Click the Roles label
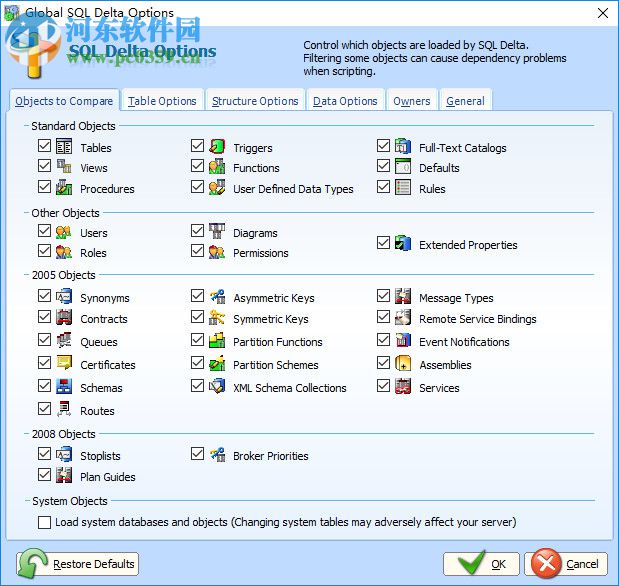 [x=94, y=253]
